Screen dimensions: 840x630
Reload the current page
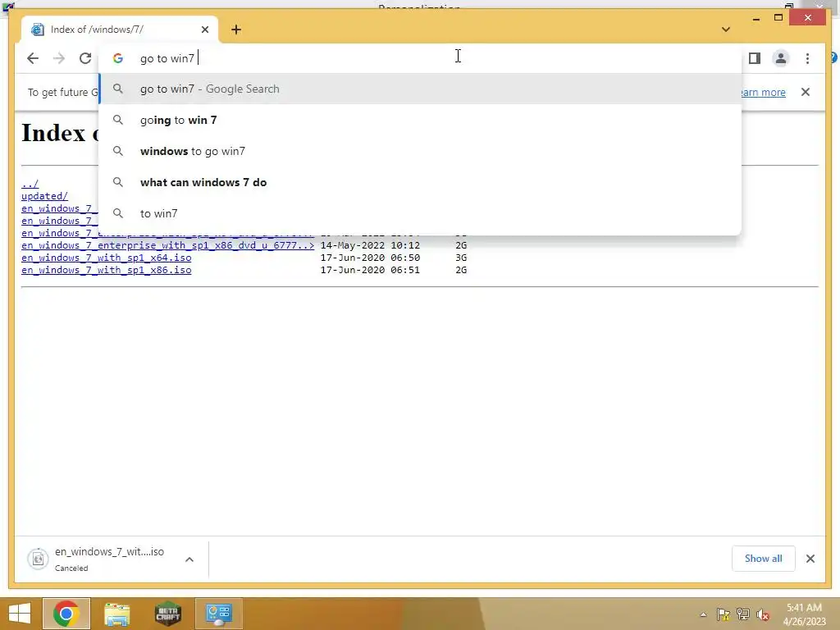[85, 58]
